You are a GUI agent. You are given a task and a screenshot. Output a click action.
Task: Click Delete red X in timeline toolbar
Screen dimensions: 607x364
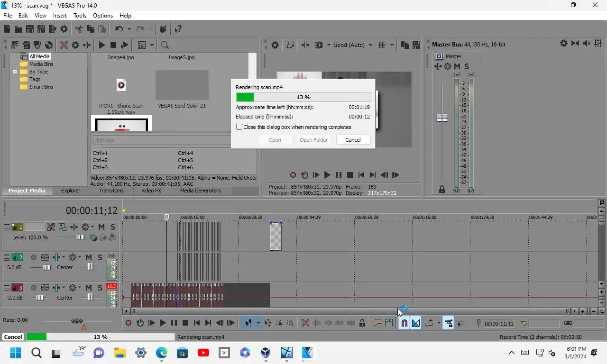coord(305,323)
